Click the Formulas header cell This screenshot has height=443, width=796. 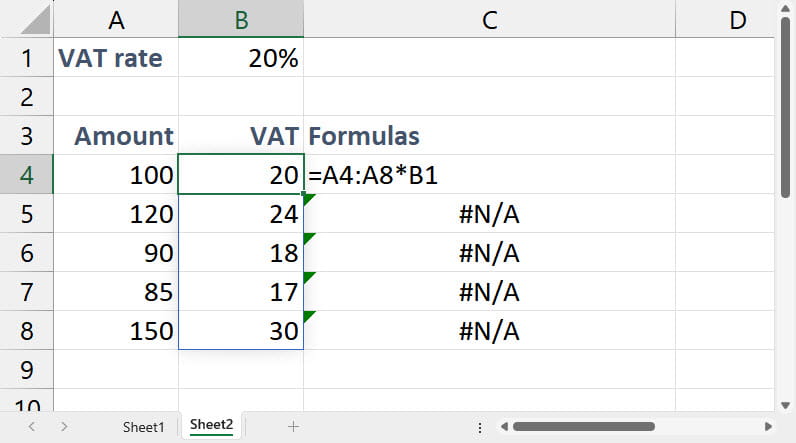pyautogui.click(x=489, y=136)
